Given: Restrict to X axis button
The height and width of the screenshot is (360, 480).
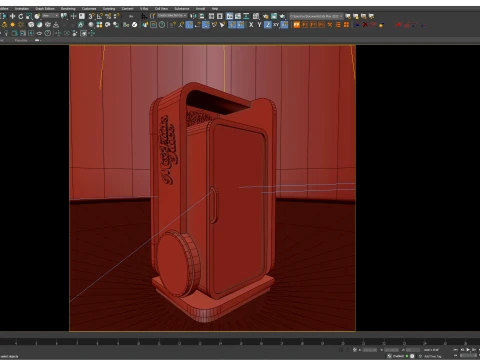Looking at the screenshot, I should pos(251,25).
